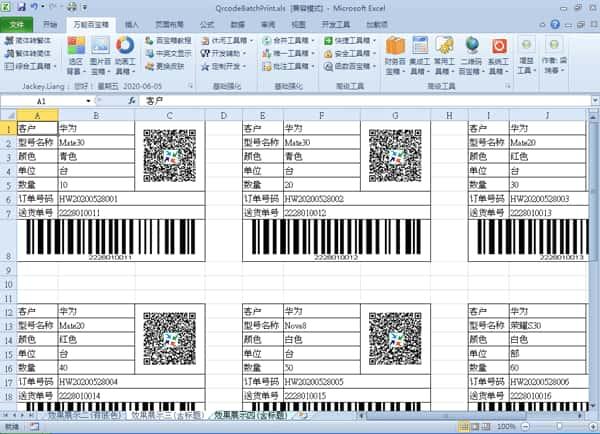Click the zoom out minus button
This screenshot has width=600, height=434.
click(x=525, y=426)
